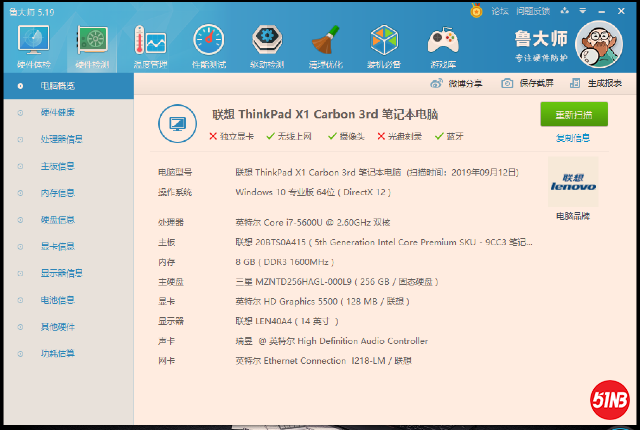Click 保存截屏 save screenshot button
This screenshot has width=640, height=430.
pos(529,83)
